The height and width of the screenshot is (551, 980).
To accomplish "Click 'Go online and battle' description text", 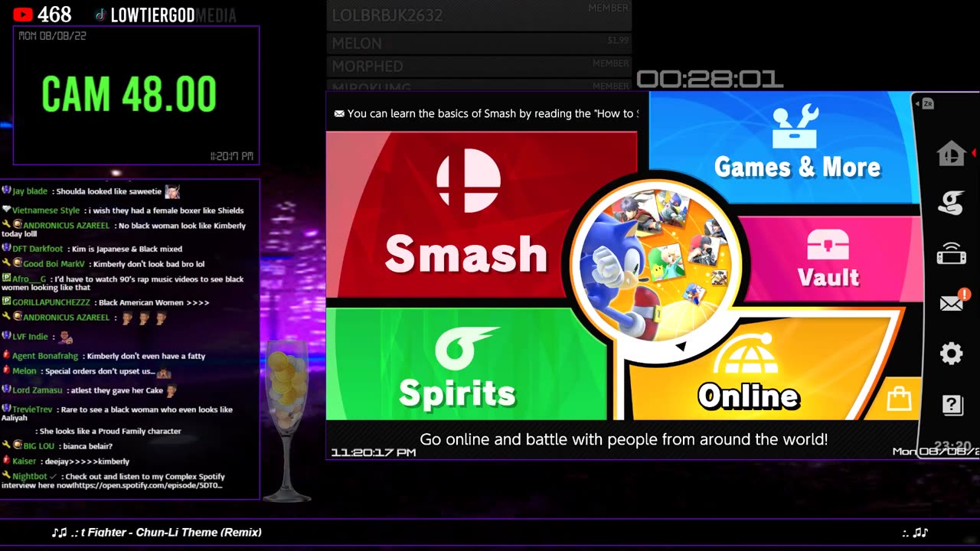I will coord(624,439).
